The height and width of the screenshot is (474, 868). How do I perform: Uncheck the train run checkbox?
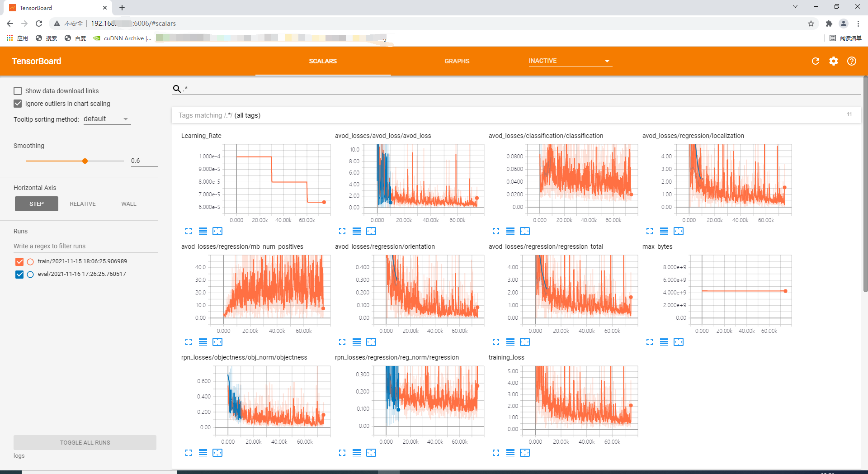(x=19, y=261)
